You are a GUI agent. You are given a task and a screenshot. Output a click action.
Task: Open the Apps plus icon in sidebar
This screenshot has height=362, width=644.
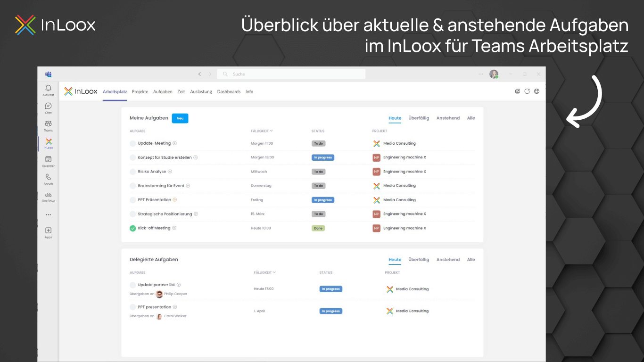pos(48,230)
